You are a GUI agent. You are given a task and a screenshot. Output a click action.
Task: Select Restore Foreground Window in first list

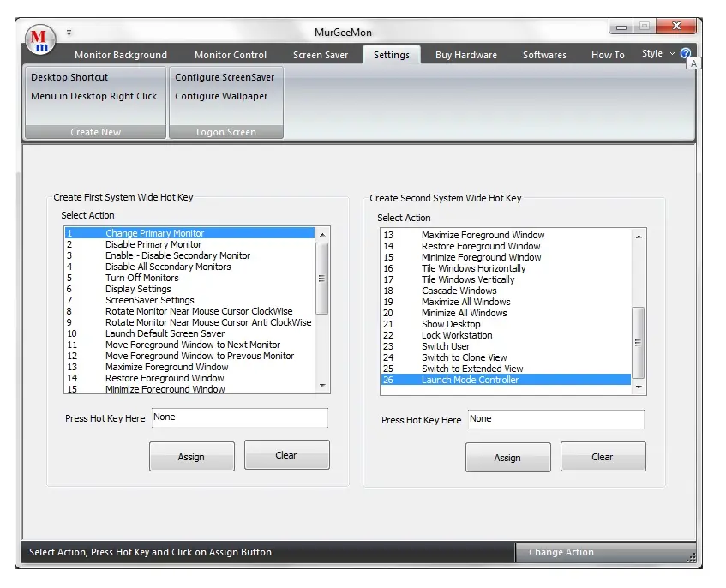click(x=189, y=378)
